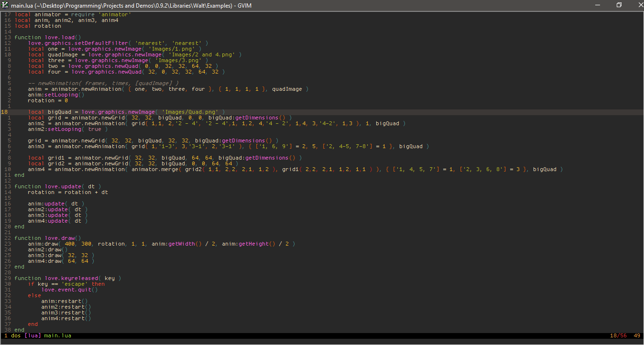Click the 'else' keyword

click(34, 295)
